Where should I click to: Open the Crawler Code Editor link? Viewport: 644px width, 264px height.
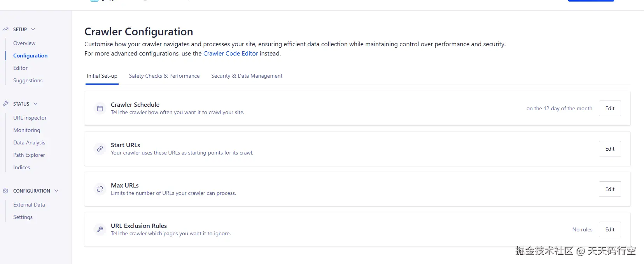[230, 54]
